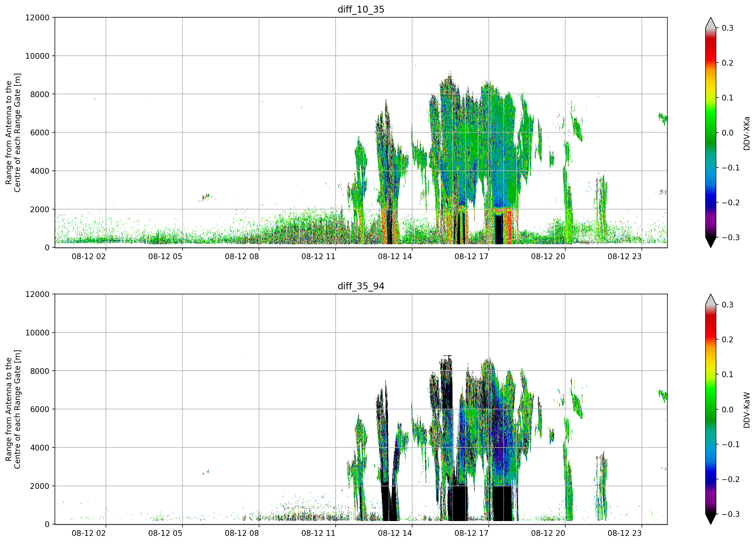Click the 0.2 tick on DDV-KaW colorbar
Screen dimensions: 756x543
tap(727, 340)
